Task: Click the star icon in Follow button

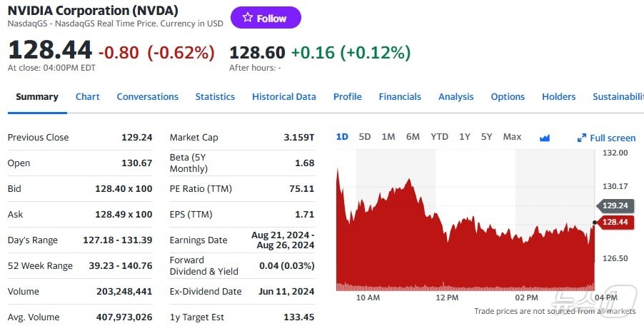Action: (x=248, y=18)
